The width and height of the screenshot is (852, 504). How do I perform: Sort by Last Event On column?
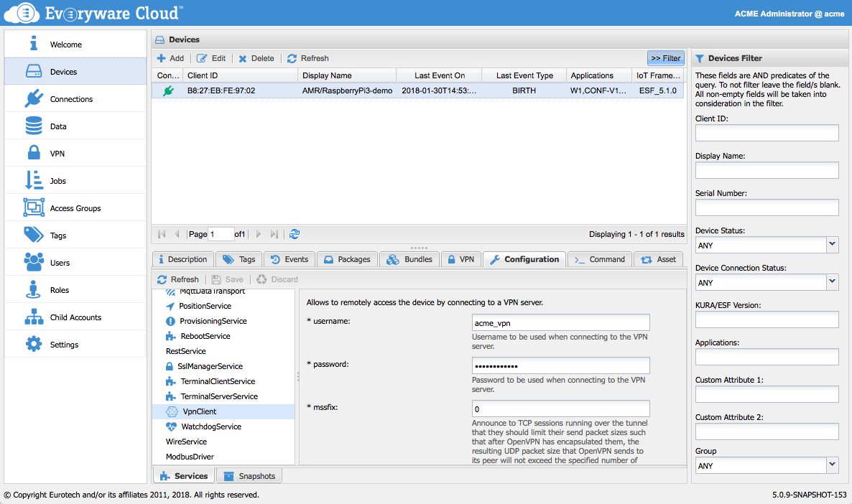pyautogui.click(x=439, y=75)
